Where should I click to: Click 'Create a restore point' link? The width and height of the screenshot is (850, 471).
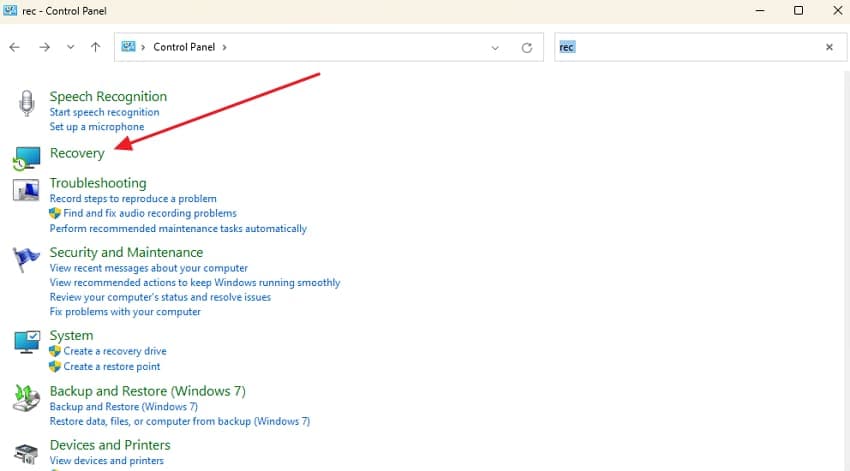[112, 367]
